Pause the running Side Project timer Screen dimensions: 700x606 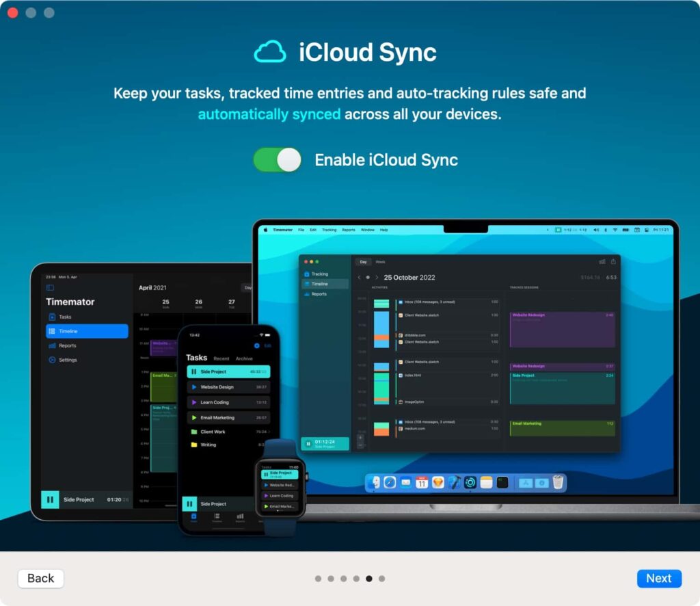(194, 371)
